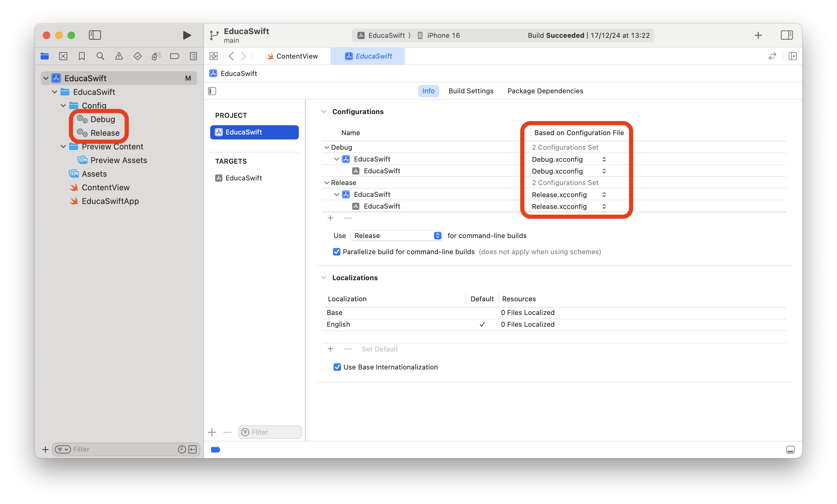
Task: Add a new localization
Action: coord(330,349)
